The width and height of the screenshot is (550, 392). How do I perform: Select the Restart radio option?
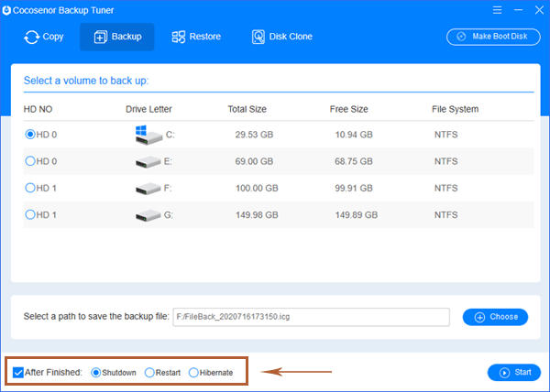click(149, 373)
